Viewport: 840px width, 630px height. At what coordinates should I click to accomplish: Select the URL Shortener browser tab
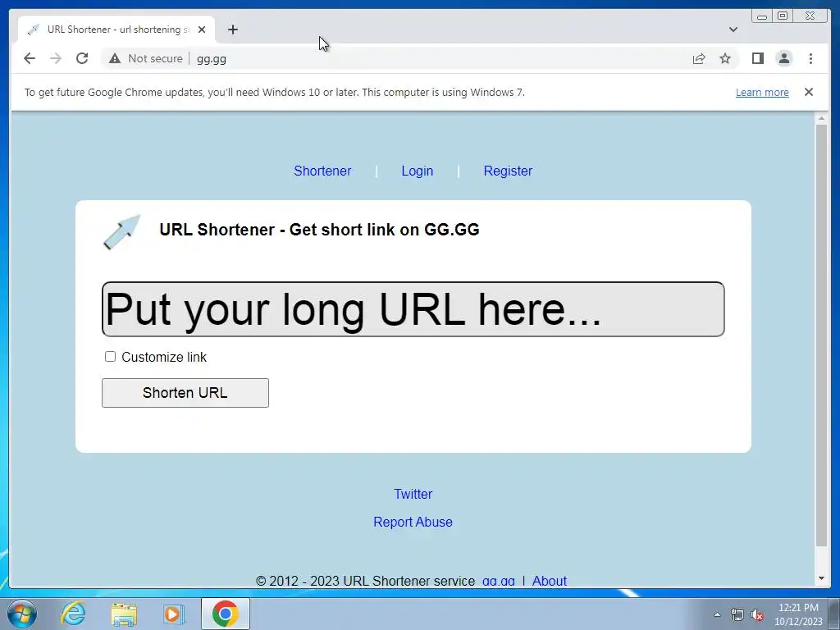pyautogui.click(x=116, y=30)
